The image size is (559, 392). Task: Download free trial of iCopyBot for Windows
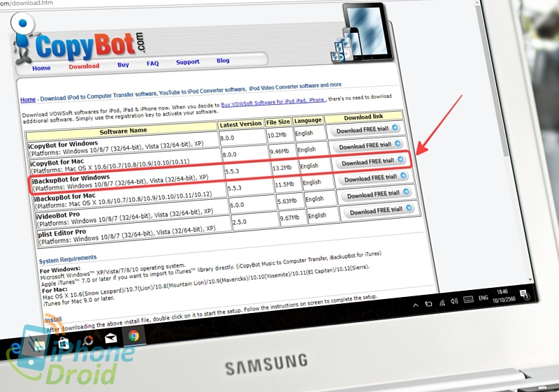(366, 131)
